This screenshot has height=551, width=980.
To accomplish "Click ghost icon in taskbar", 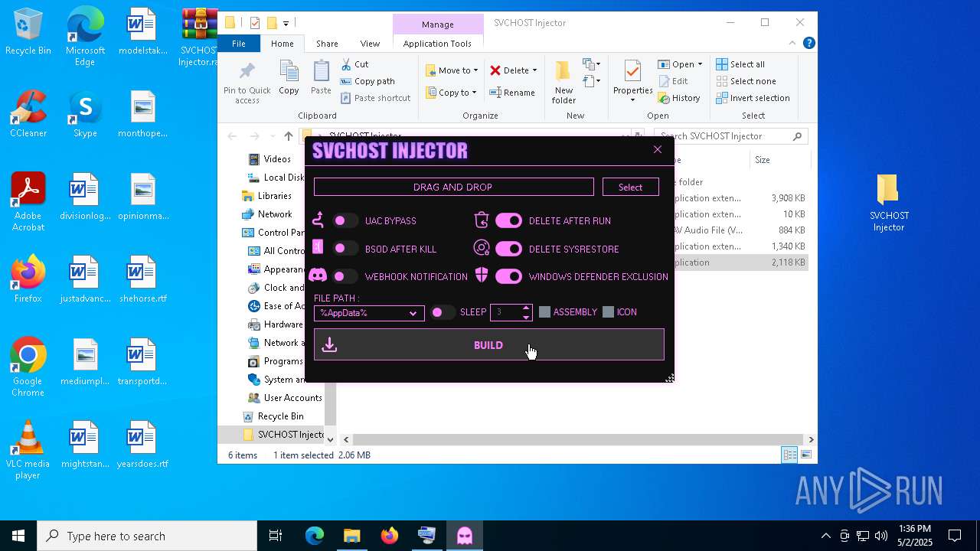I will coord(465,536).
